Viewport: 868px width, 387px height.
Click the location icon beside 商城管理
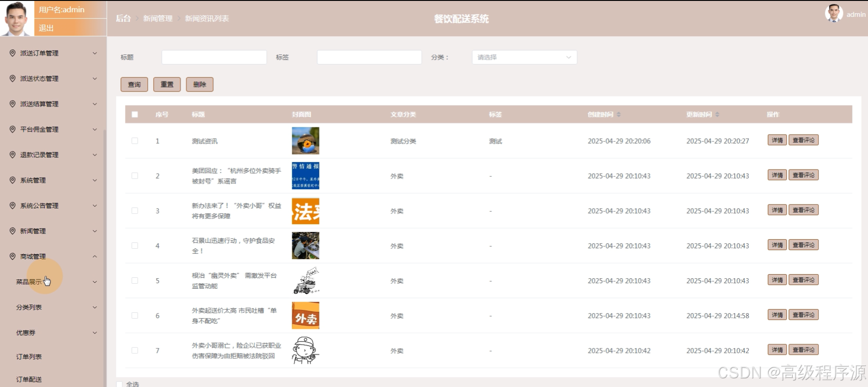pyautogui.click(x=13, y=256)
